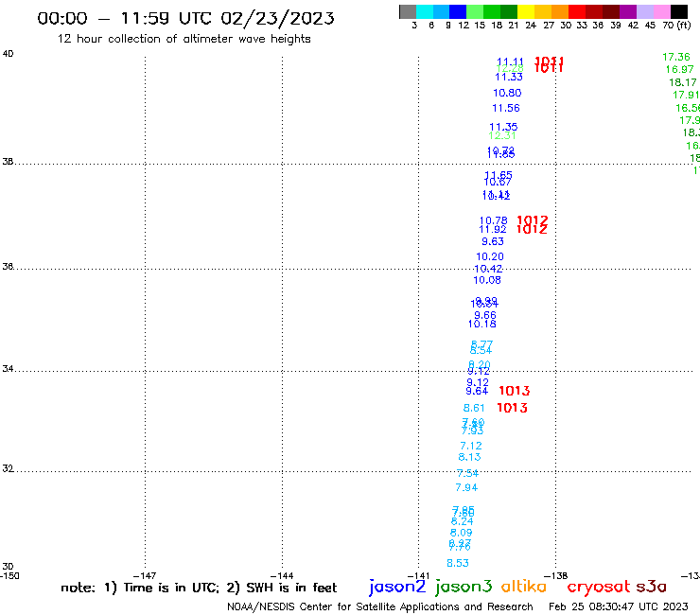Click the wave height value 9.64
This screenshot has height=615, width=700.
[x=477, y=392]
